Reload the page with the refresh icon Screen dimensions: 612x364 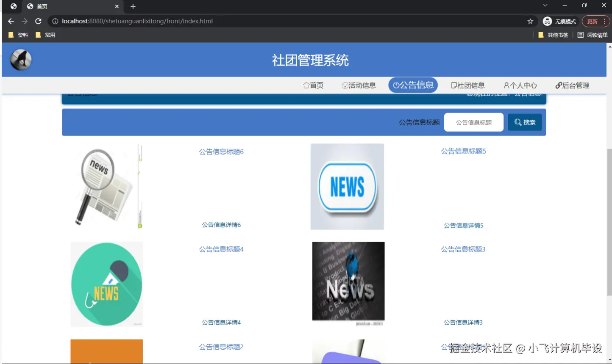pos(38,21)
